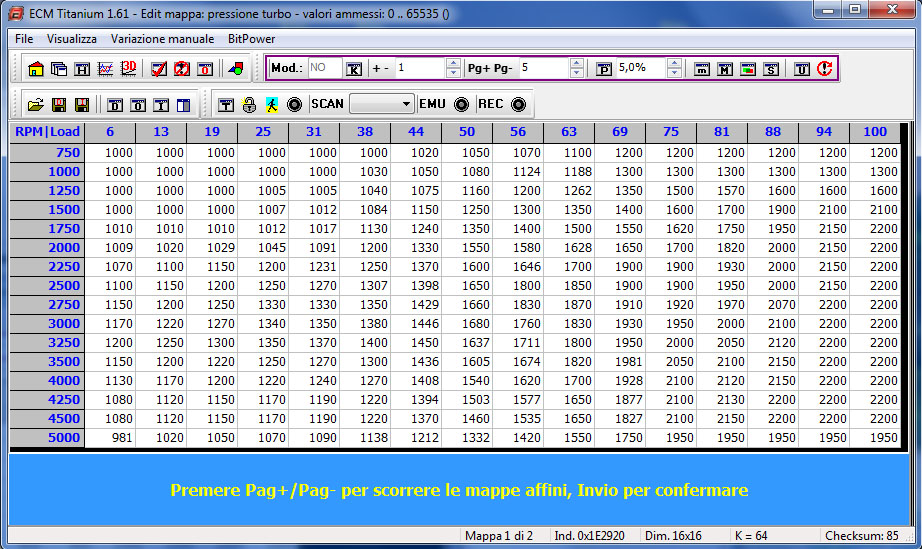This screenshot has height=549, width=922.
Task: Select the cell with value 981
Action: (x=111, y=438)
